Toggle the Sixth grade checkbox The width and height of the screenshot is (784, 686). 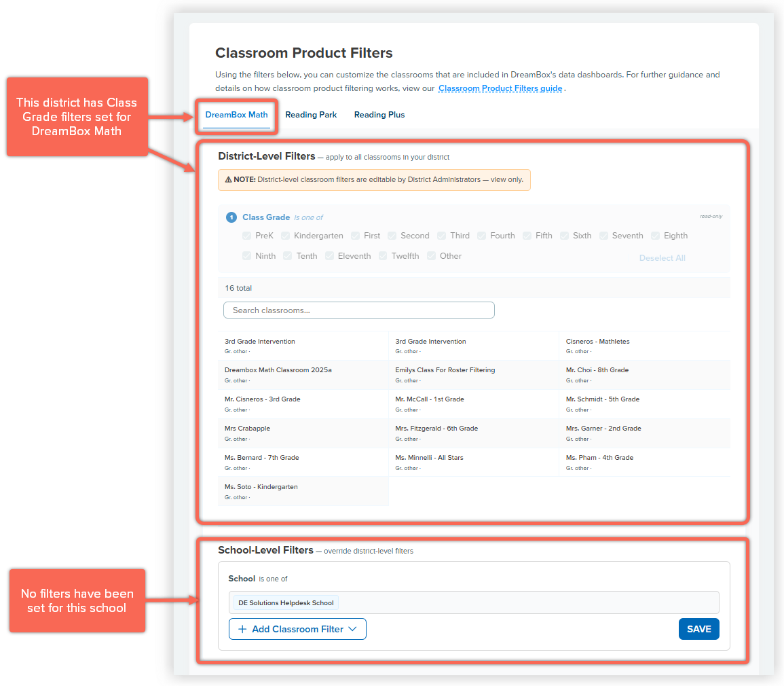(x=565, y=236)
